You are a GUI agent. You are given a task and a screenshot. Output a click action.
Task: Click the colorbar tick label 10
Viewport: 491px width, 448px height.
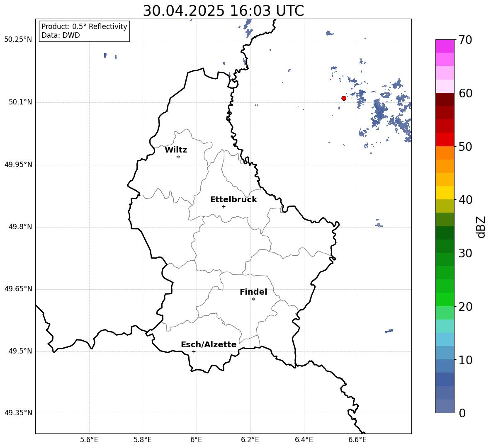point(465,360)
